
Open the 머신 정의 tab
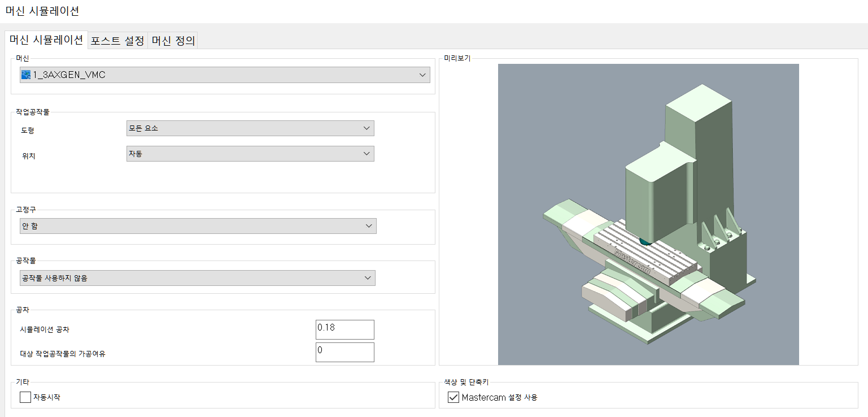[x=173, y=41]
